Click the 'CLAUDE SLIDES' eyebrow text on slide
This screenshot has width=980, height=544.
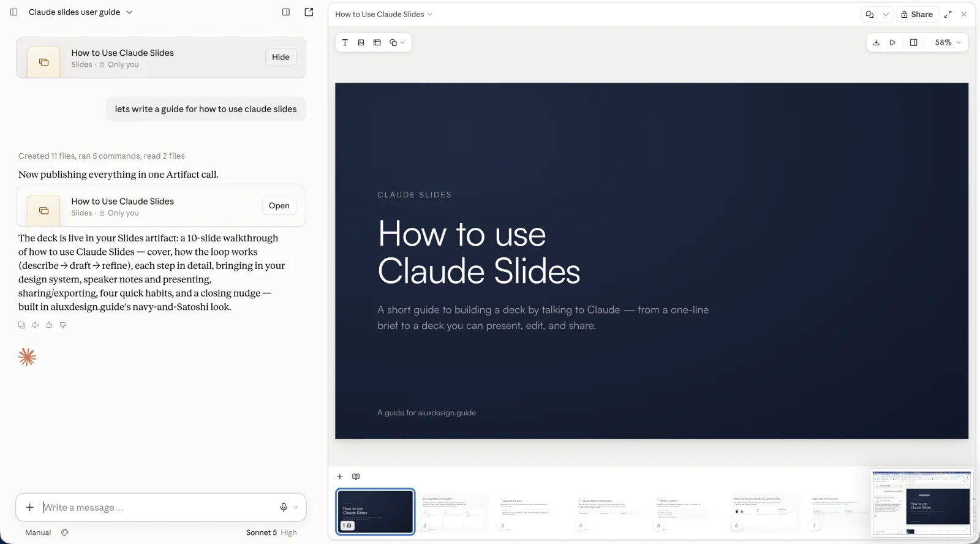(415, 195)
